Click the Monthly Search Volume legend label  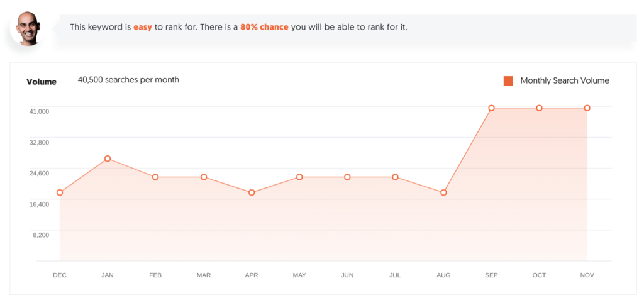(564, 81)
